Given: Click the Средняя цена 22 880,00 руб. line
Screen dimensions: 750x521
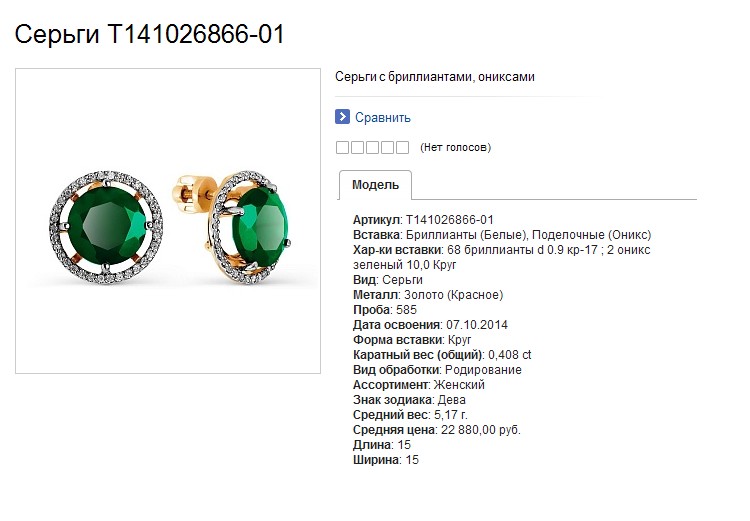Looking at the screenshot, I should pyautogui.click(x=437, y=430).
